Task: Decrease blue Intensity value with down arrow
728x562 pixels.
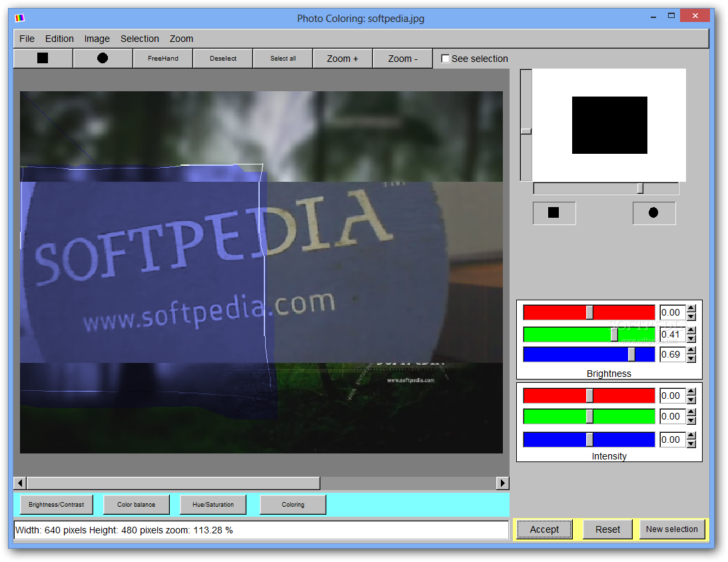Action: [x=691, y=443]
